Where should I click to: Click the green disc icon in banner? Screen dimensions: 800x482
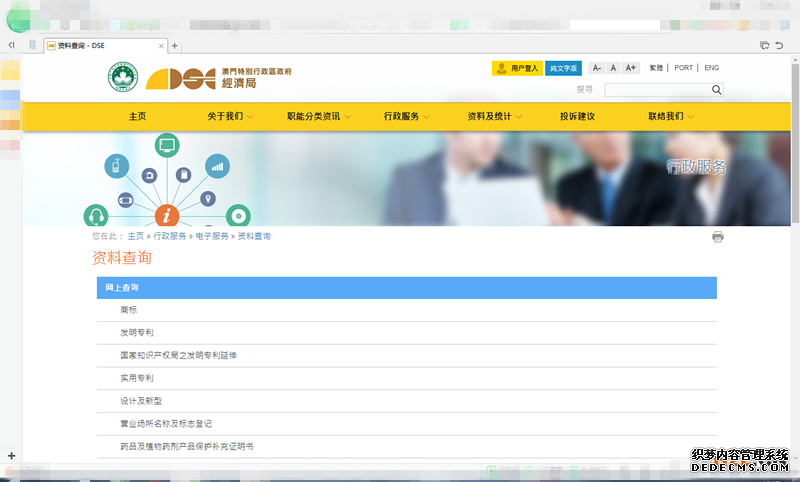[238, 215]
